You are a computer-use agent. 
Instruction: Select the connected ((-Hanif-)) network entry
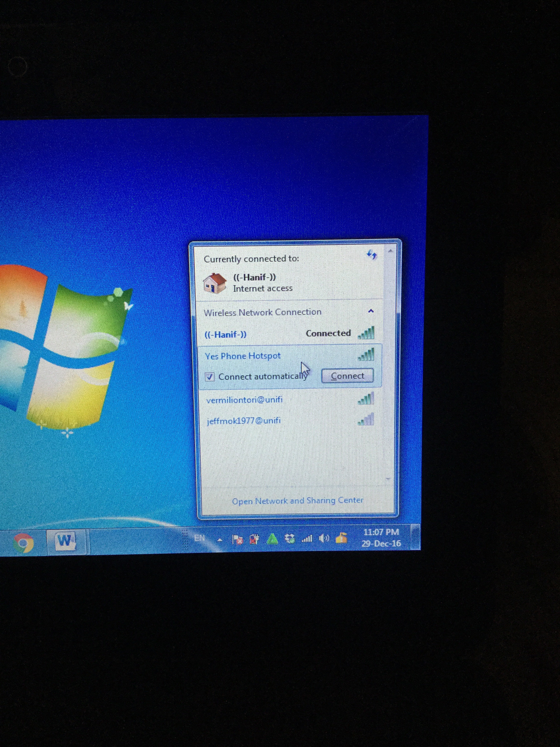tap(226, 334)
